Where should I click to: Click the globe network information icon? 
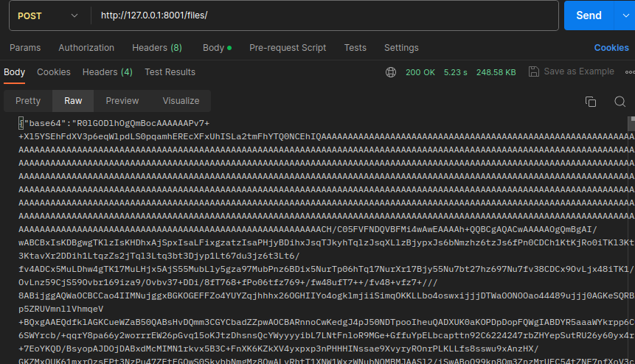pos(391,72)
